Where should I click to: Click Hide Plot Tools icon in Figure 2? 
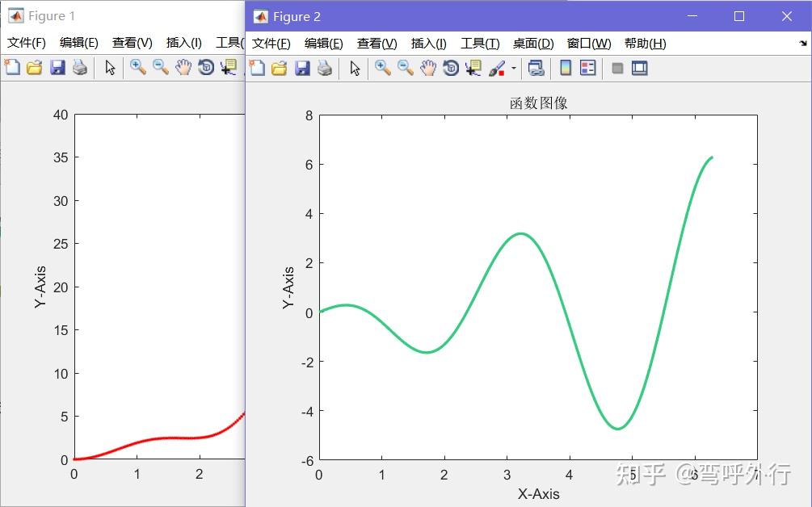click(616, 68)
